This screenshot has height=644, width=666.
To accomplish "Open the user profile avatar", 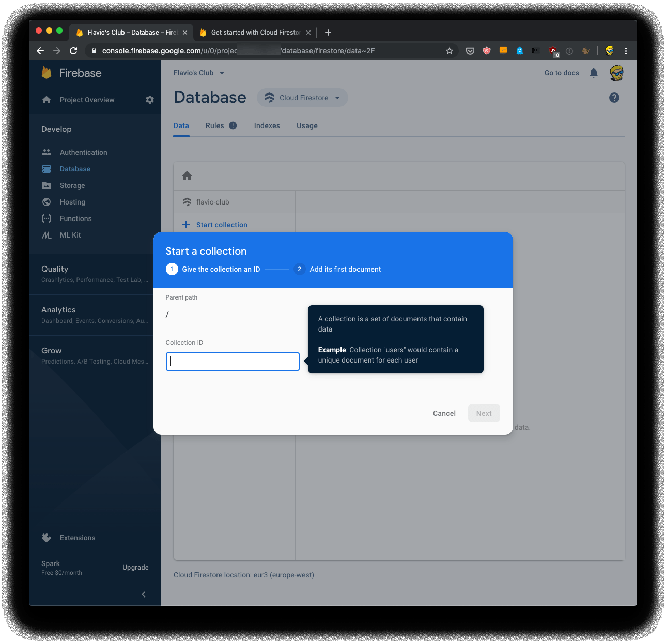I will [x=616, y=73].
